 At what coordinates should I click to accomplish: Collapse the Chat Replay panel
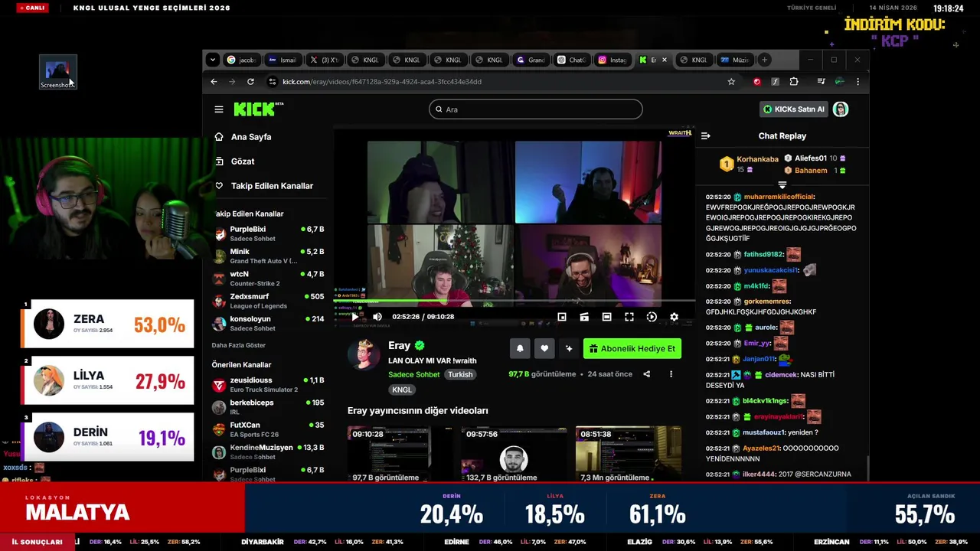[x=705, y=136]
